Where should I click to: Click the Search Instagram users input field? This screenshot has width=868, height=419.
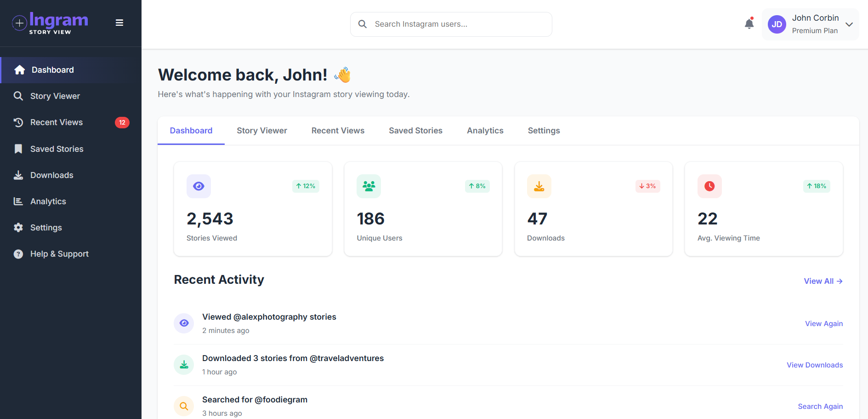click(x=450, y=24)
